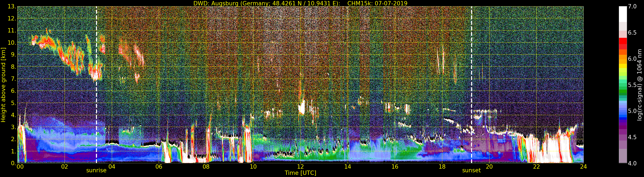The width and height of the screenshot is (644, 177).
Task: Click the x-axis tick label '22'
Action: click(x=536, y=167)
